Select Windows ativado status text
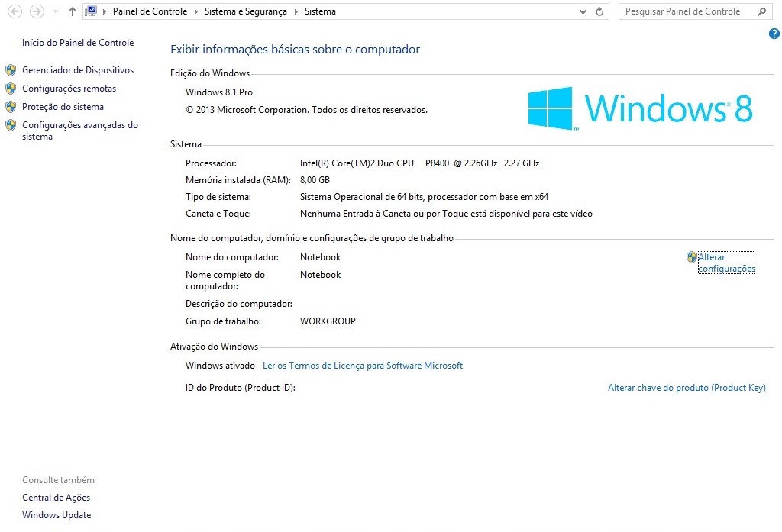The image size is (782, 532). click(x=220, y=366)
